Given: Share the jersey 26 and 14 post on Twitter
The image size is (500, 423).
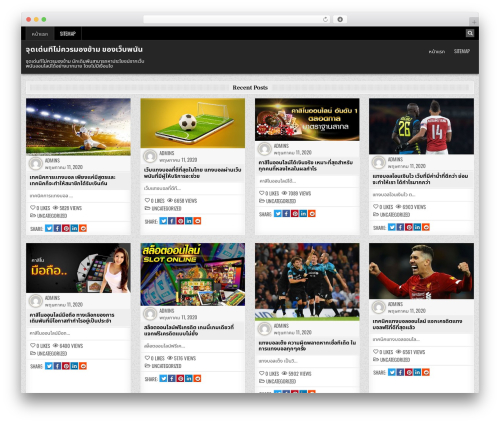Looking at the screenshot, I should pos(392,227).
